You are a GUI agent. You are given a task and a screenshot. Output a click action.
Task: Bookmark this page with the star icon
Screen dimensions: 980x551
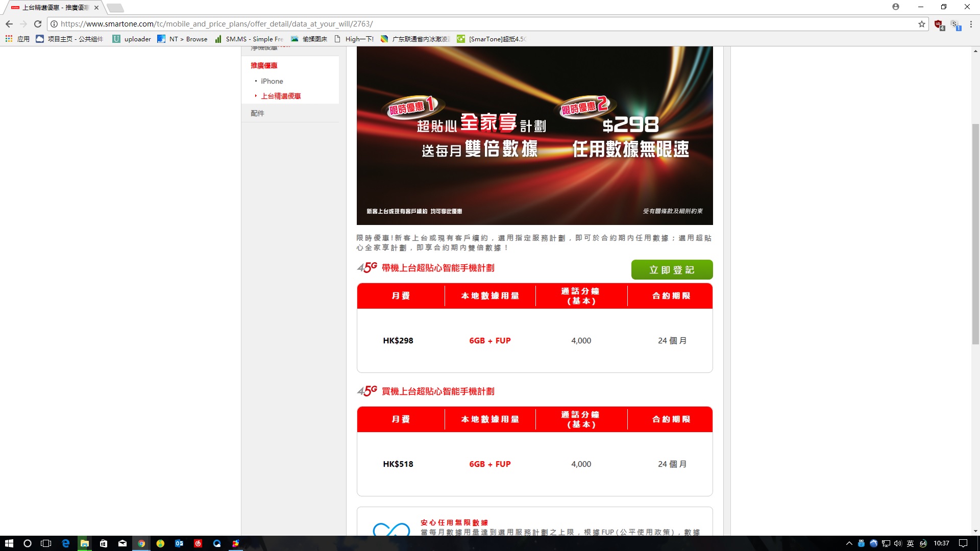point(922,24)
